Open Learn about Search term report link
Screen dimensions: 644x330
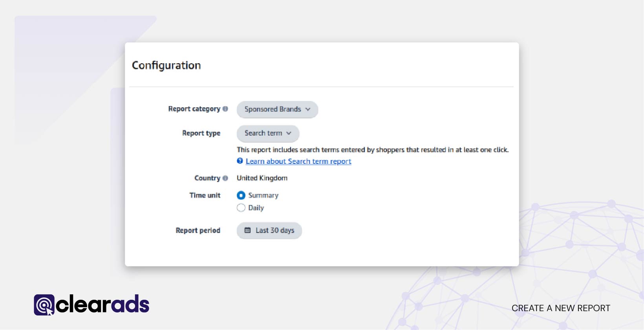(x=298, y=161)
